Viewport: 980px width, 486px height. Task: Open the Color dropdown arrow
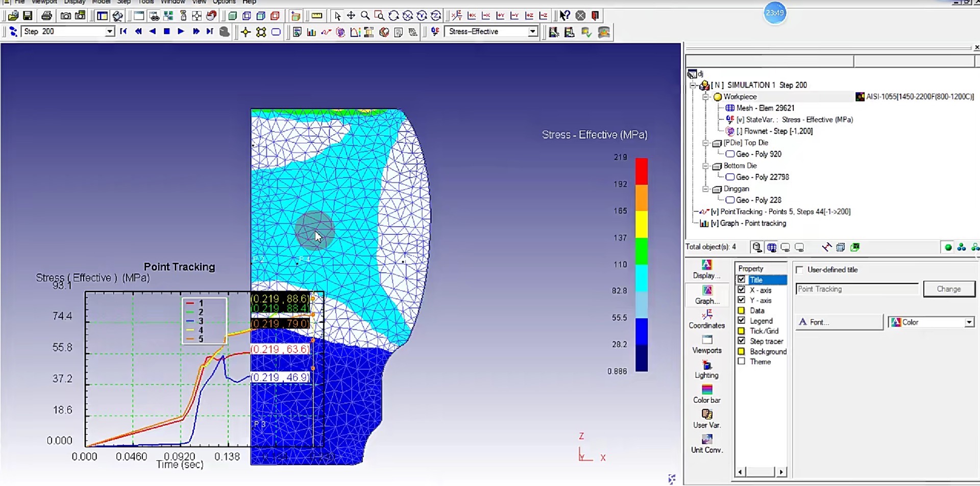(x=969, y=322)
